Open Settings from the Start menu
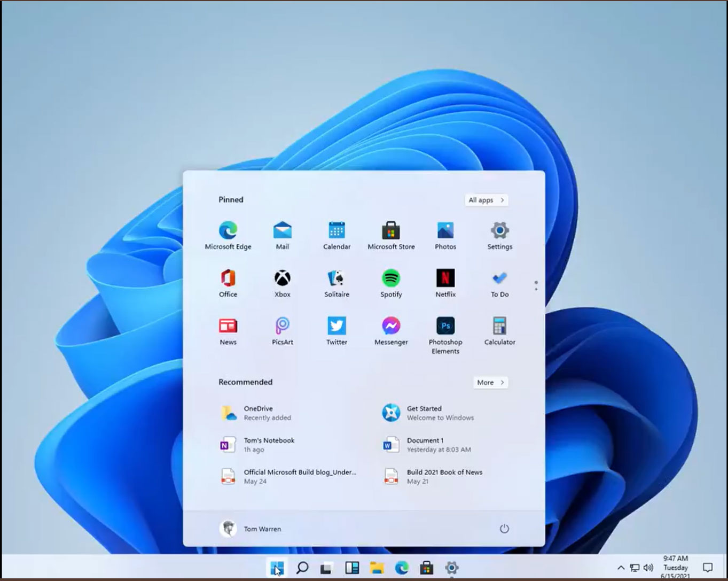Screen dimensions: 728x581 (499, 231)
